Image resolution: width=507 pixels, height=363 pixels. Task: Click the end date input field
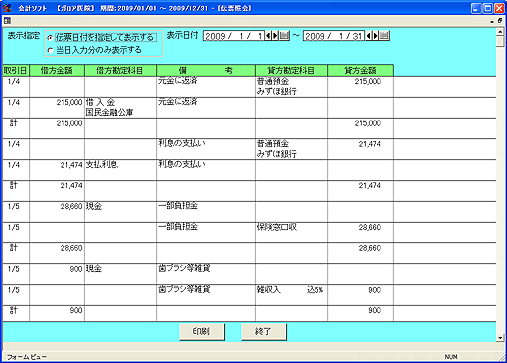pos(334,36)
